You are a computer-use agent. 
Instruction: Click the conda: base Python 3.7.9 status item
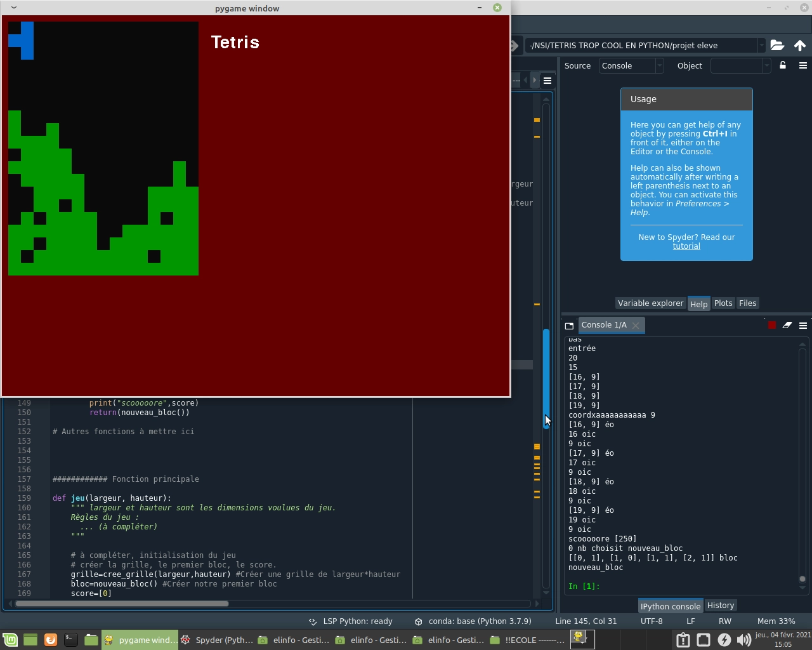473,621
